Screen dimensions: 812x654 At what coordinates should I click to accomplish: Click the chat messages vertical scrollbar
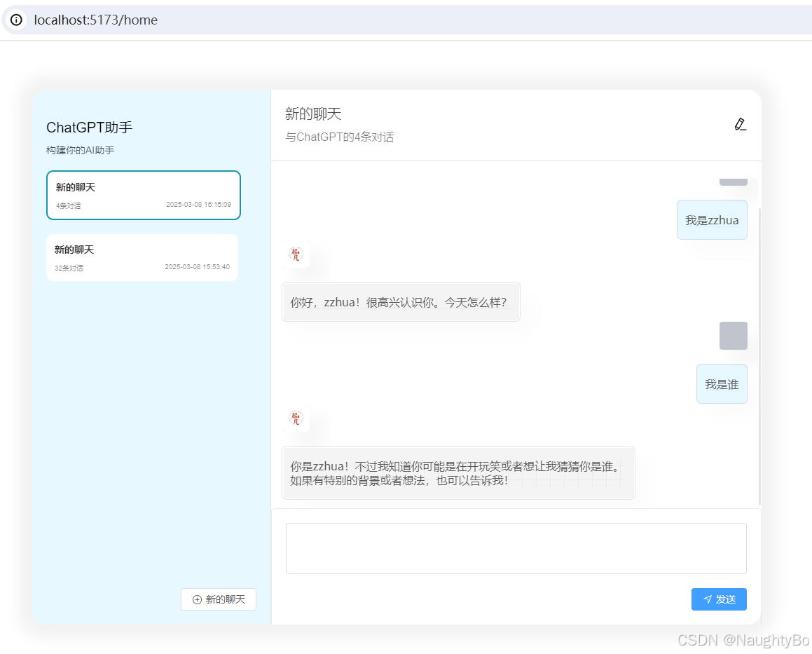[x=759, y=357]
